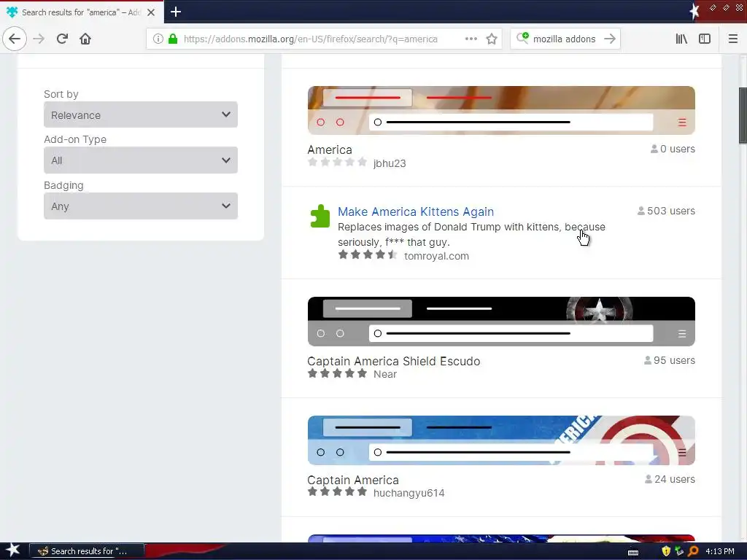Viewport: 747px width, 560px height.
Task: Click the 24 users count
Action: (670, 479)
